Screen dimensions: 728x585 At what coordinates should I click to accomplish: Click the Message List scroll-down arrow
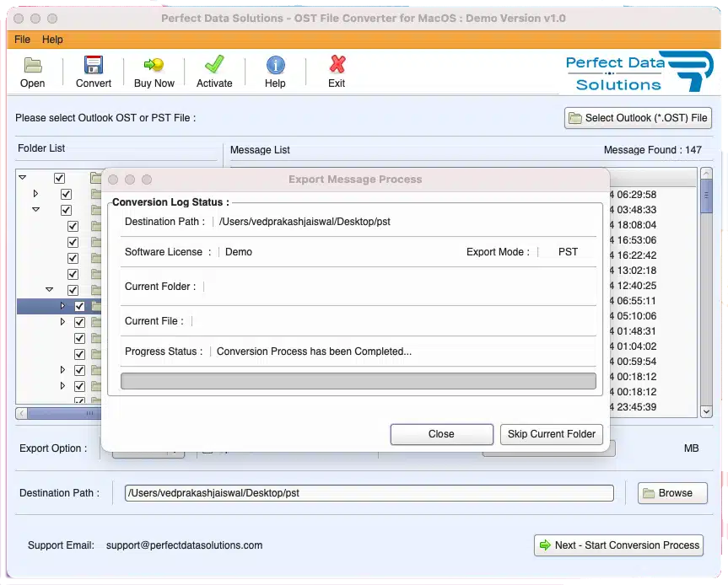coord(706,411)
